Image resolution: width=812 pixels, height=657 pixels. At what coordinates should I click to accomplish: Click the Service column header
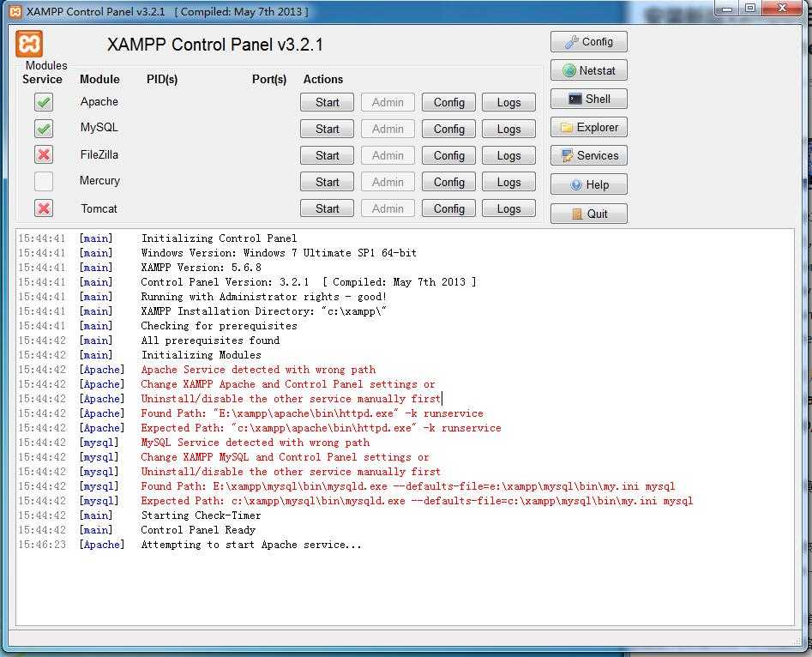(x=42, y=79)
